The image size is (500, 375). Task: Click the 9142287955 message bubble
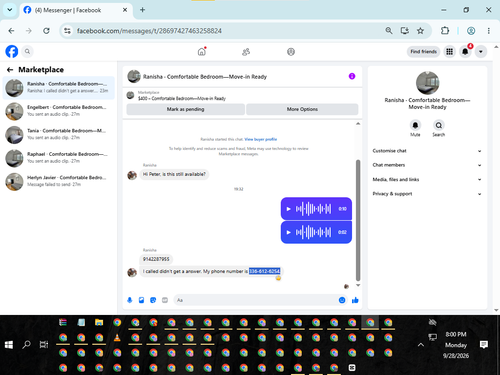pyautogui.click(x=156, y=259)
